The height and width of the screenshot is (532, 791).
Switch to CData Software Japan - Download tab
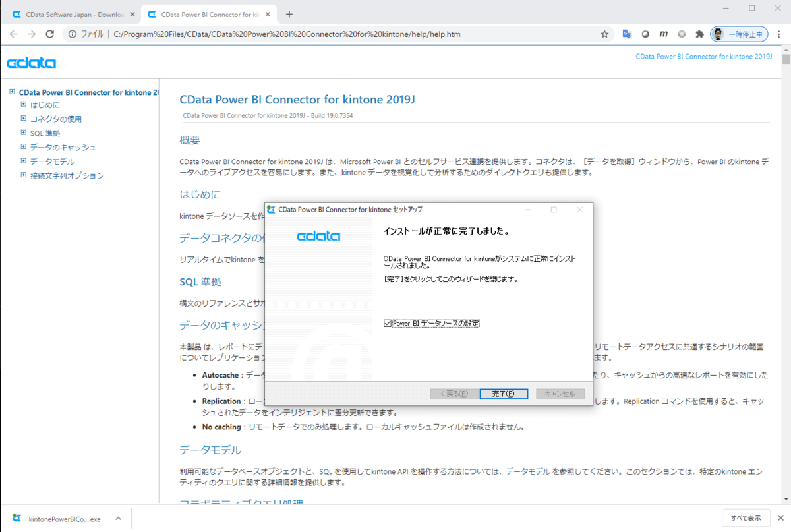(74, 15)
